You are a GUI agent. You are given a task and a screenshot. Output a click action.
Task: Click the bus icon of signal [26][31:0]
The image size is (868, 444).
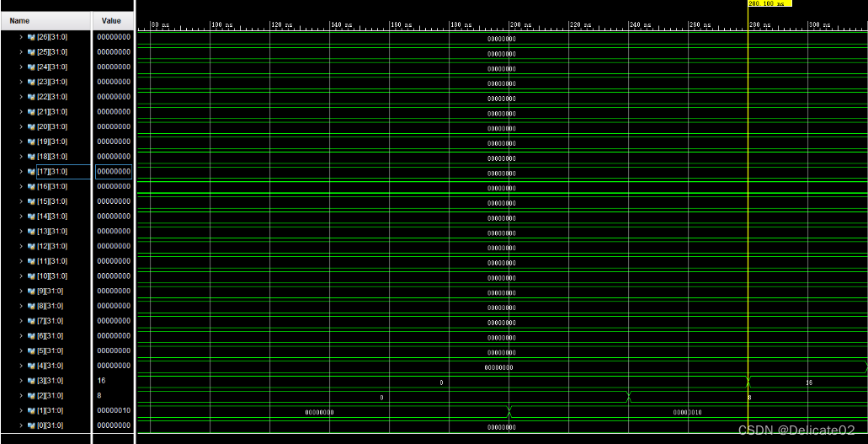tap(31, 37)
